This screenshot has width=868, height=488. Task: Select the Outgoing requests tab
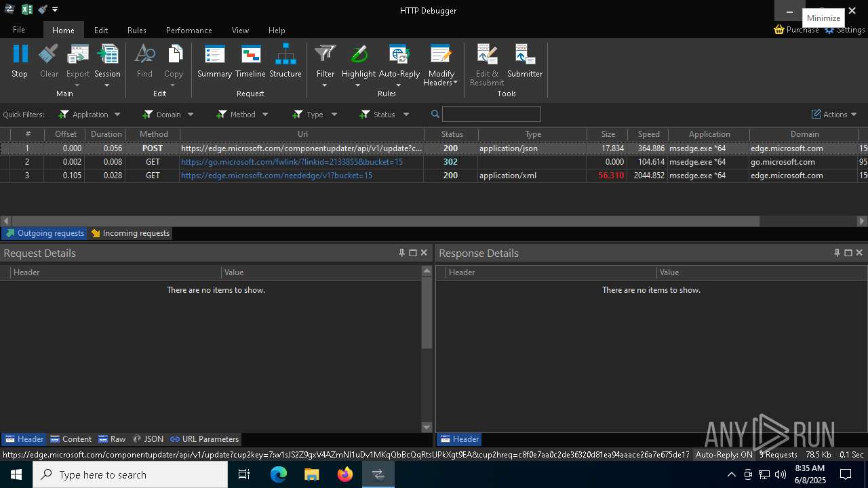[x=45, y=233]
